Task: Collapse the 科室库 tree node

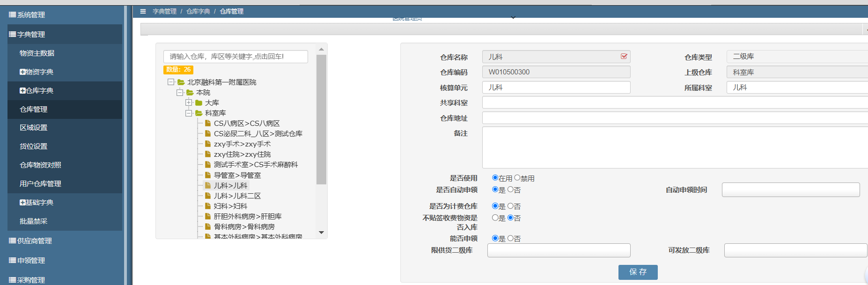Action: (x=188, y=113)
